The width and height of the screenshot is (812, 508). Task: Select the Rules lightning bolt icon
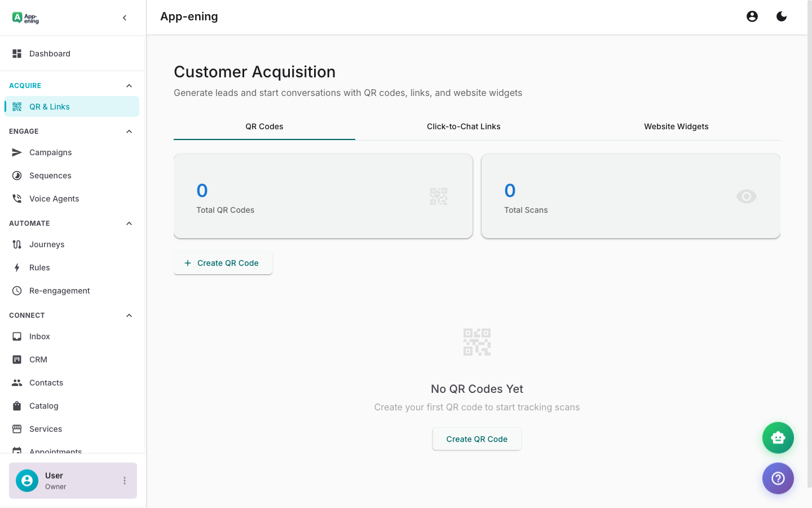(17, 267)
